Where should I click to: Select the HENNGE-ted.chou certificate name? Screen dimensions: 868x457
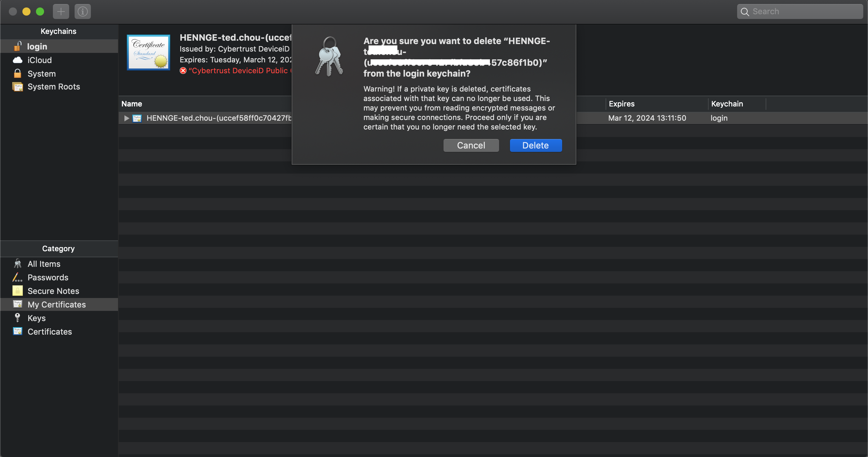[219, 118]
